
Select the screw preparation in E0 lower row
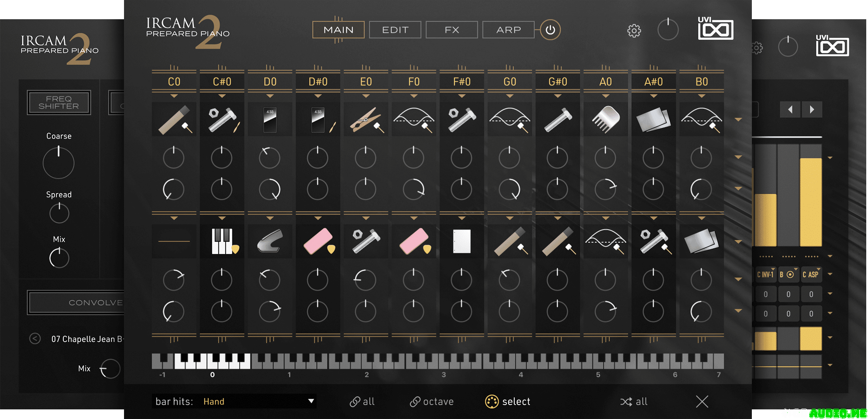(366, 241)
